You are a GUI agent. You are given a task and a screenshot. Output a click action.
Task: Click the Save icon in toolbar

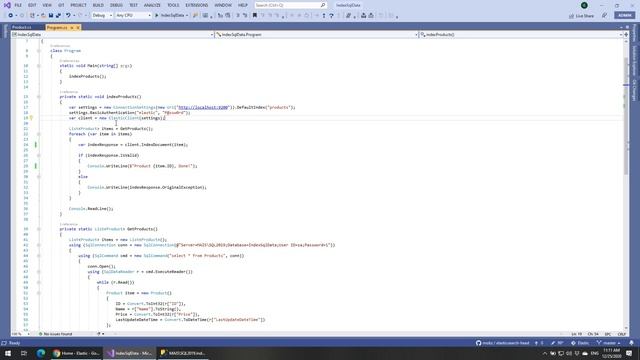pos(51,16)
